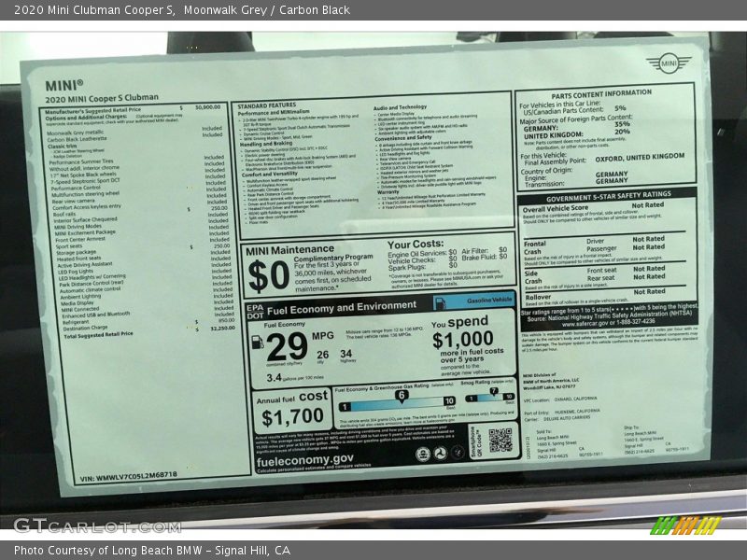Click the '29' combined MPG figure
The image size is (747, 560).
(x=288, y=346)
